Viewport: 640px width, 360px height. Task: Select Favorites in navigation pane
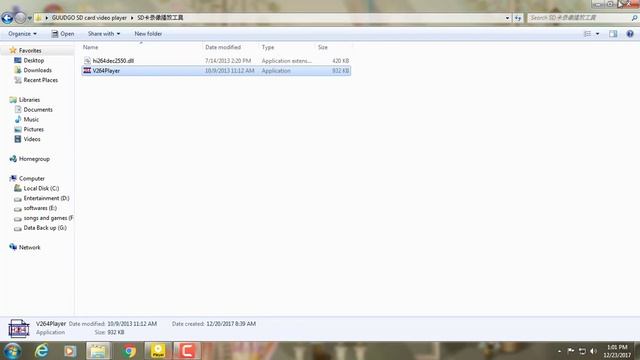30,51
